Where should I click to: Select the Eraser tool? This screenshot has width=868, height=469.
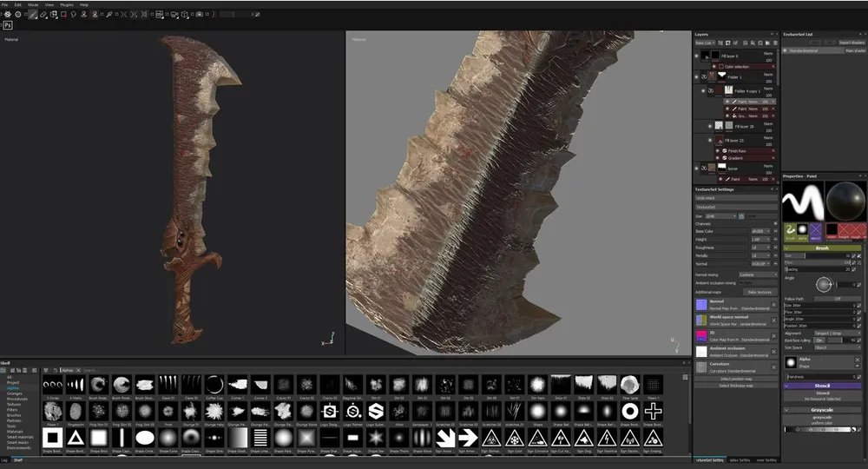pos(43,15)
